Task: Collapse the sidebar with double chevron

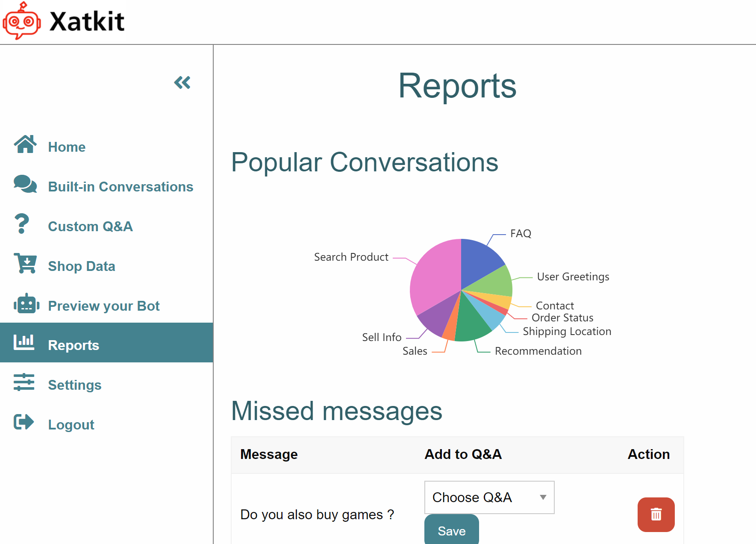Action: click(x=182, y=82)
